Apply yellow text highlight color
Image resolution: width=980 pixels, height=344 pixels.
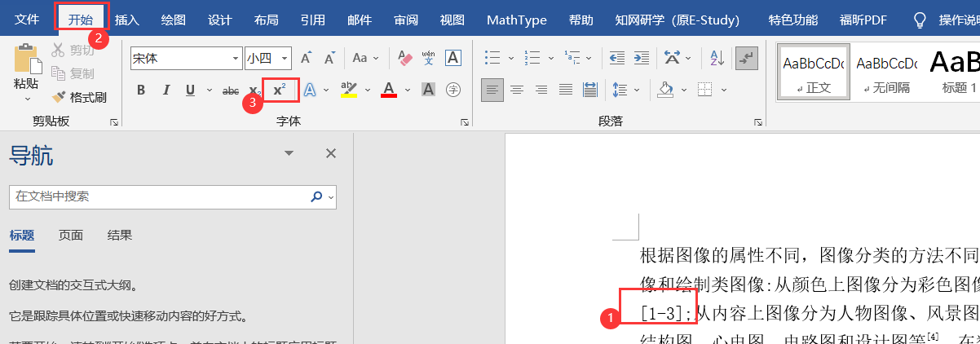pyautogui.click(x=349, y=90)
